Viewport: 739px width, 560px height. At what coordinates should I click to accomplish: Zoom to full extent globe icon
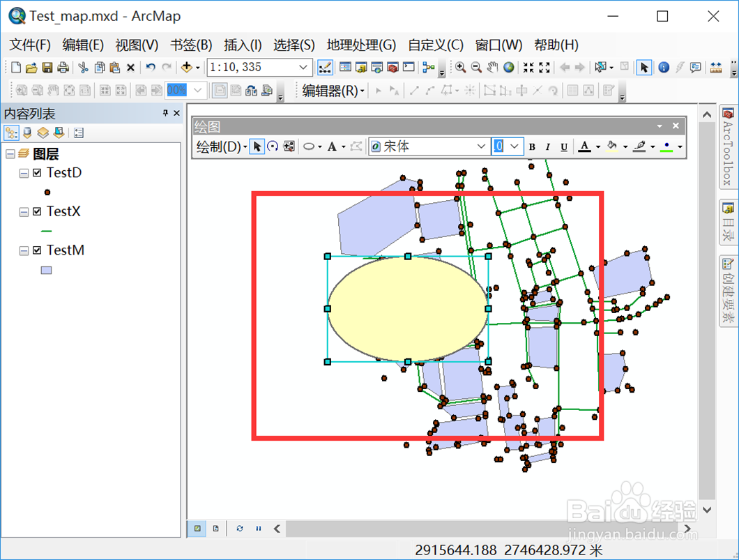coord(508,68)
